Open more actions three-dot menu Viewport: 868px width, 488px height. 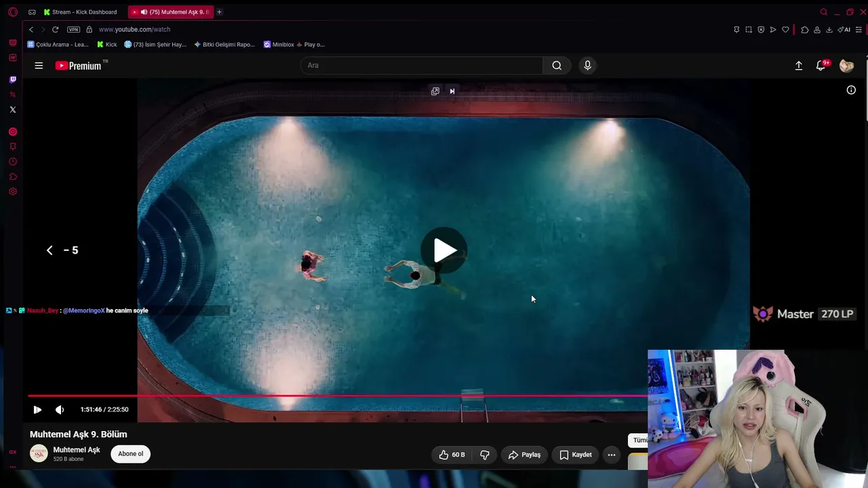pos(612,455)
